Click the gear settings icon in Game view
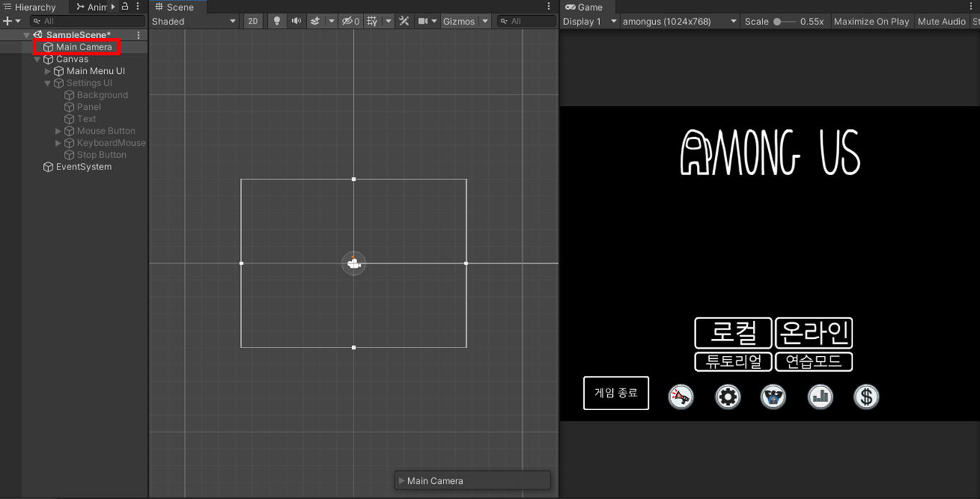 [728, 396]
